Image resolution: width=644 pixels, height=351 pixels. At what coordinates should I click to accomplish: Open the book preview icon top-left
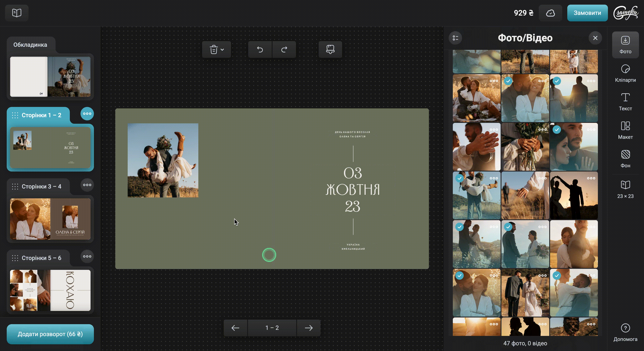coord(17,13)
